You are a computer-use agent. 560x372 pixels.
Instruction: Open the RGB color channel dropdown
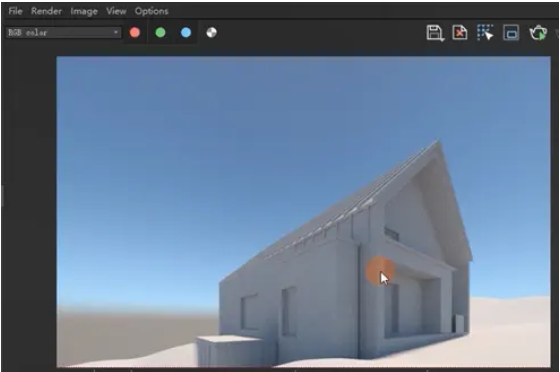coord(63,32)
